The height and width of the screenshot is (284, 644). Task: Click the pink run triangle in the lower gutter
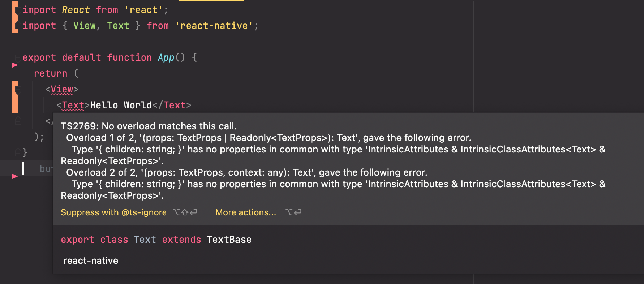tap(14, 177)
